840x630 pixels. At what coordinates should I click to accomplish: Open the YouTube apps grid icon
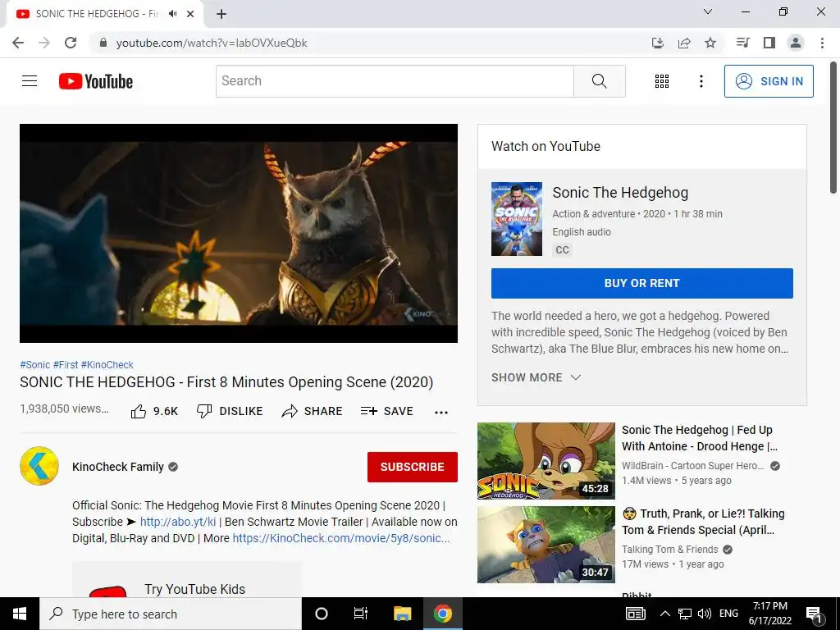662,81
